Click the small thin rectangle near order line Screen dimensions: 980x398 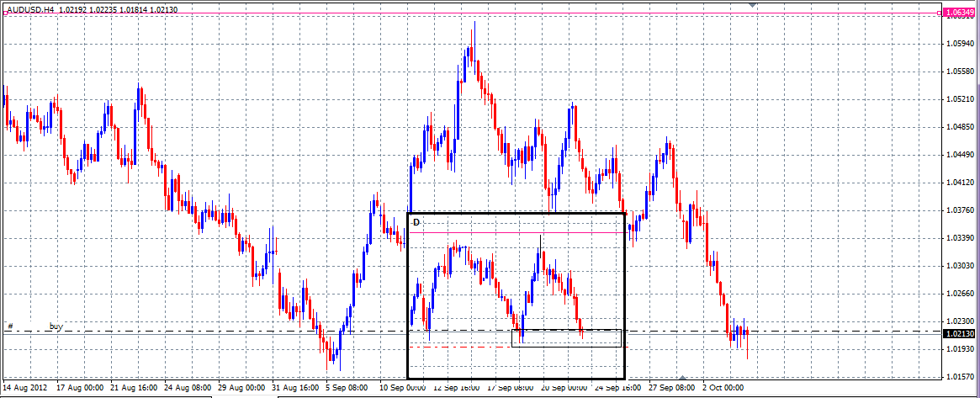(566, 338)
